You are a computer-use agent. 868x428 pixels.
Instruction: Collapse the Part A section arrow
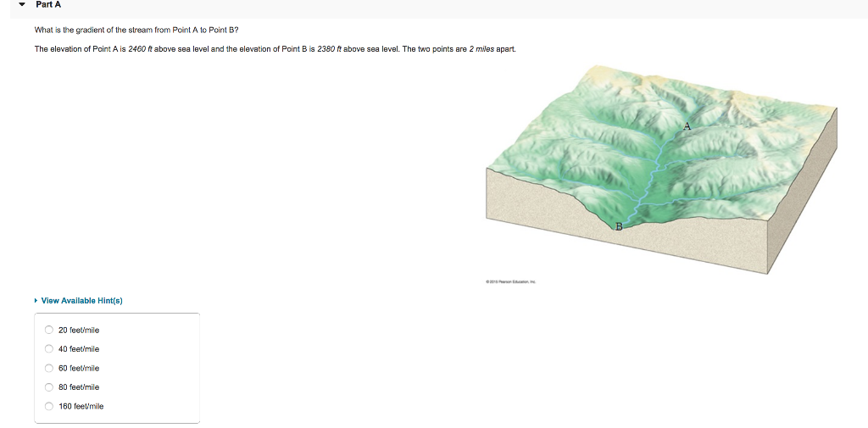(x=21, y=4)
